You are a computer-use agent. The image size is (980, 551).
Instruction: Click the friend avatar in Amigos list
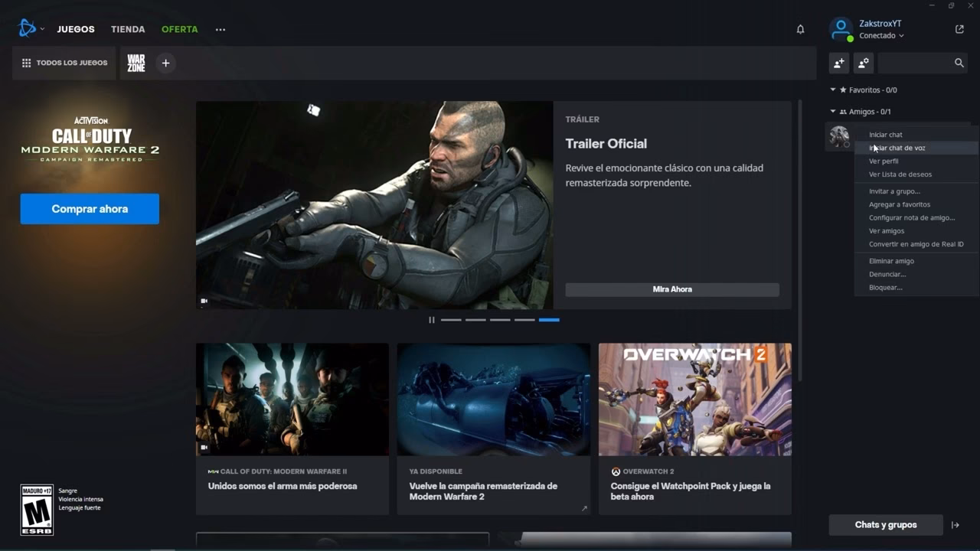pyautogui.click(x=839, y=136)
